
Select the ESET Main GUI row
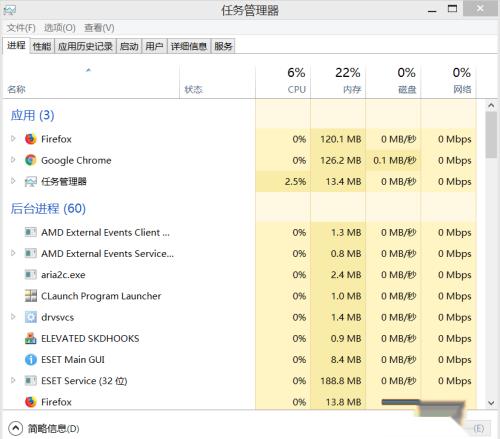click(240, 360)
